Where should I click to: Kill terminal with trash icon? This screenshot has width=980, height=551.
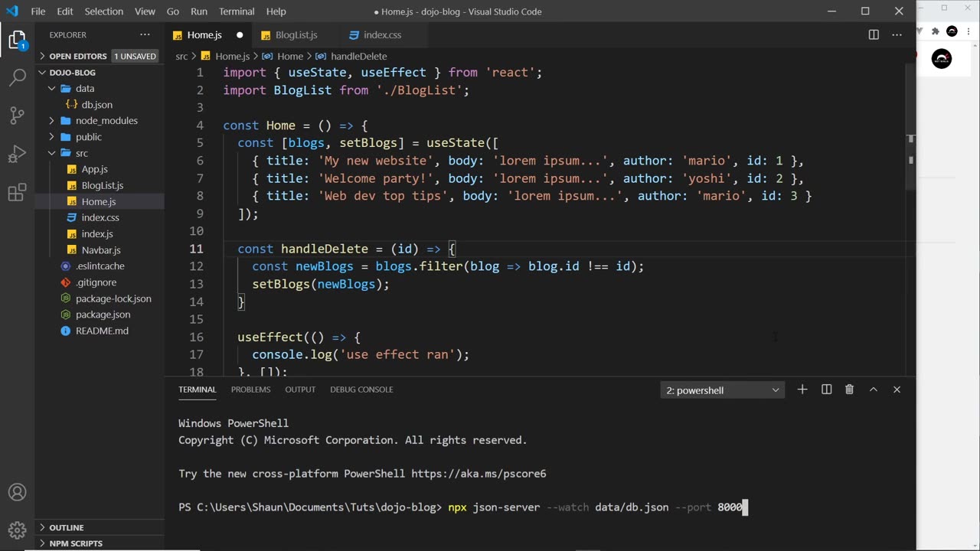[x=849, y=390]
